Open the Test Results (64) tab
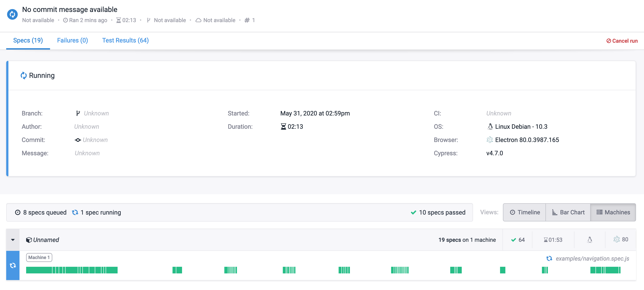This screenshot has width=644, height=290. point(125,40)
